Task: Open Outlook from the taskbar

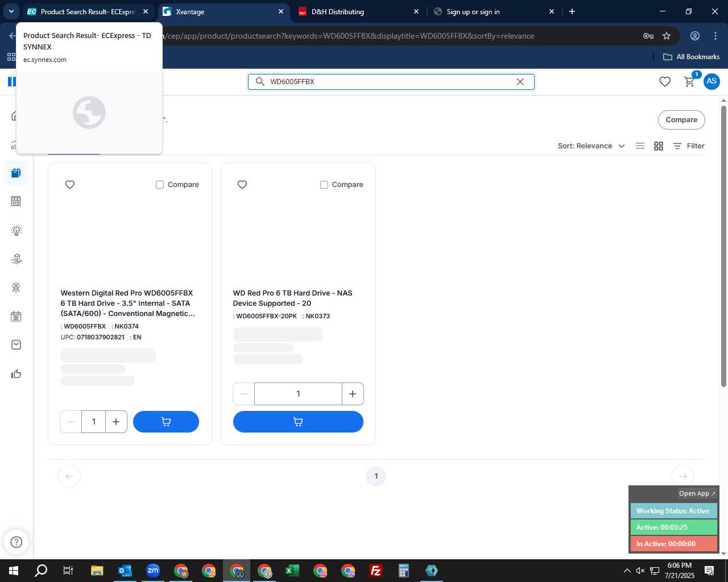Action: tap(125, 571)
